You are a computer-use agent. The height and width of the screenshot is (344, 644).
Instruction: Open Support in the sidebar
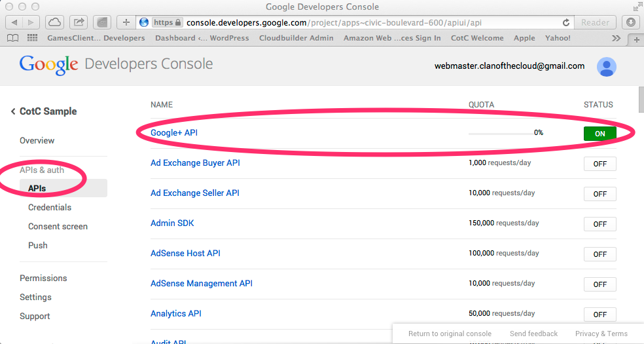[x=35, y=316]
